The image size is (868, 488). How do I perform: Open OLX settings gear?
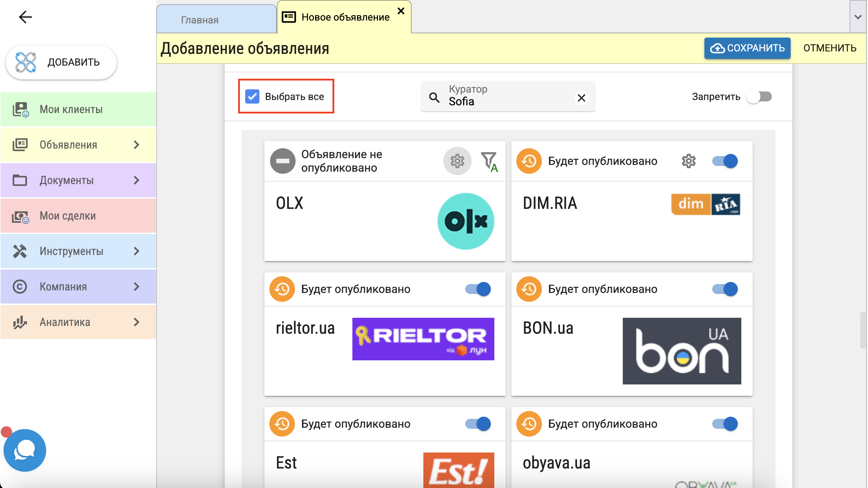(457, 161)
